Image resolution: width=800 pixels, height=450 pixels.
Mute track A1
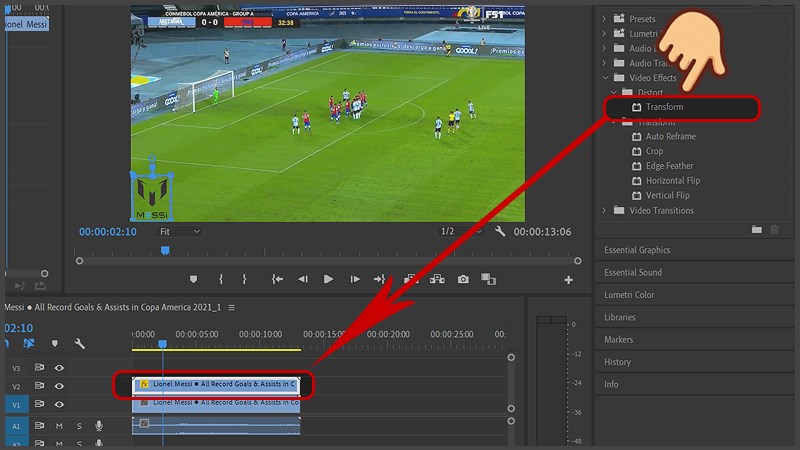[x=59, y=426]
